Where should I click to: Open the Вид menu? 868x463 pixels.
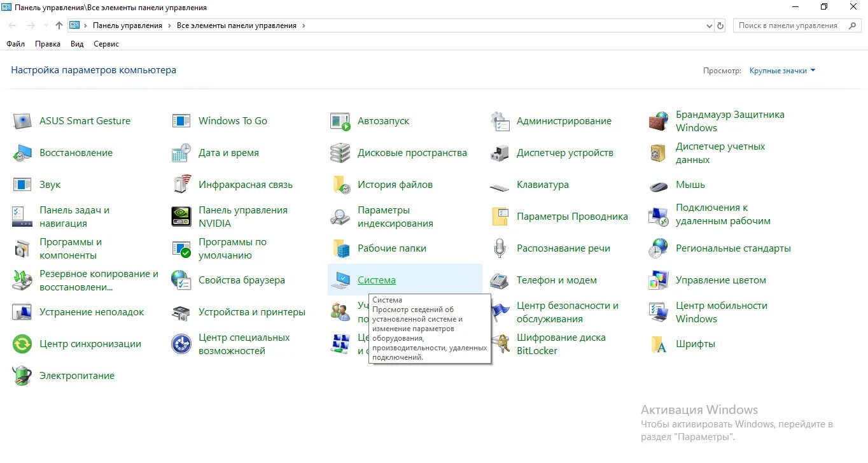coord(77,44)
